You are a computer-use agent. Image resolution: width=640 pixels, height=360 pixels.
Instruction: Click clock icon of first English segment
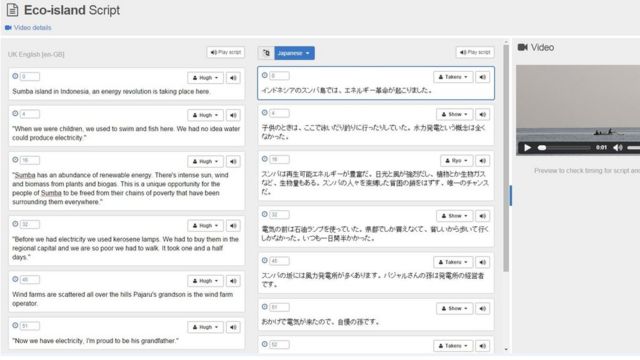pyautogui.click(x=15, y=76)
